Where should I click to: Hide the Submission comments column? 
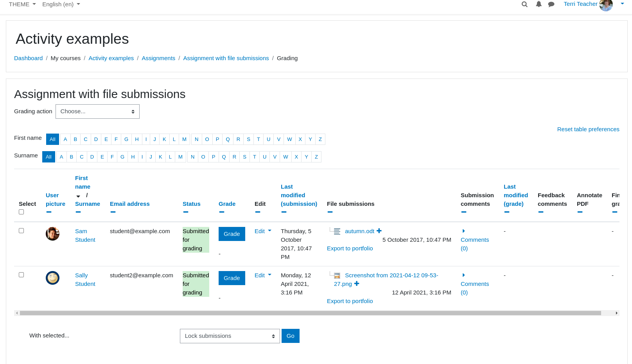pos(464,212)
